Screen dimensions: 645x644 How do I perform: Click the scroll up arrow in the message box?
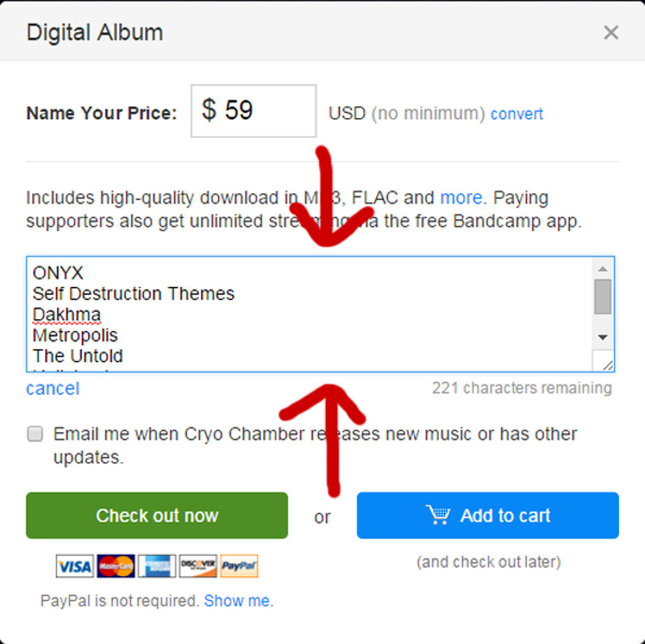pos(603,268)
